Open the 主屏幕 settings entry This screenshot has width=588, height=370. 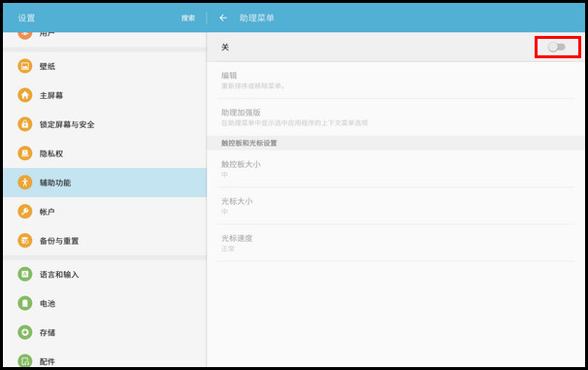105,95
